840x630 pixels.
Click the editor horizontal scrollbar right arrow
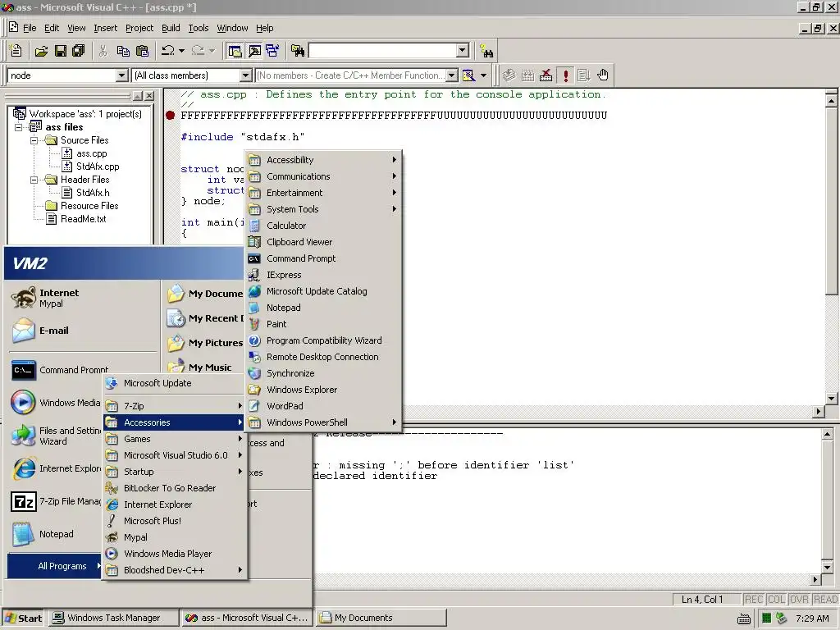pos(818,412)
